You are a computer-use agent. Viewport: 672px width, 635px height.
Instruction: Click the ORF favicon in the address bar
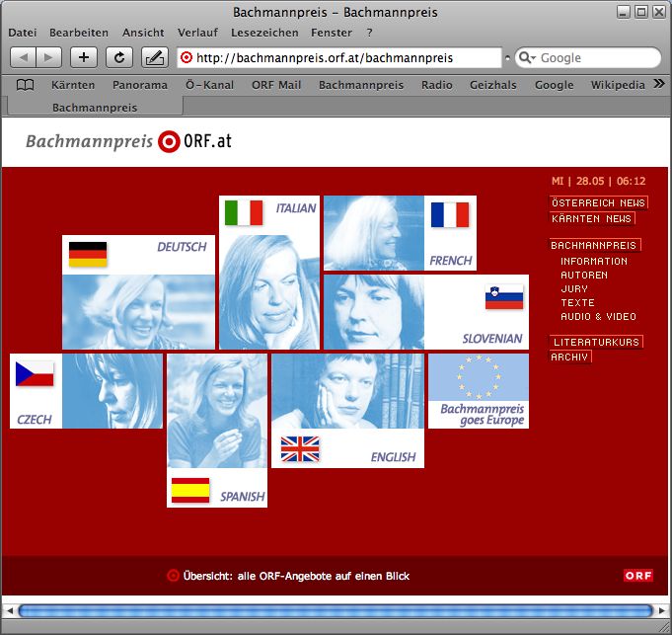coord(186,57)
